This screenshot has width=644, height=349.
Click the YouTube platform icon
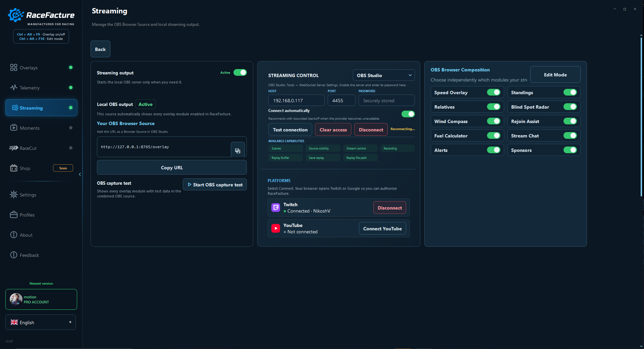pyautogui.click(x=276, y=228)
